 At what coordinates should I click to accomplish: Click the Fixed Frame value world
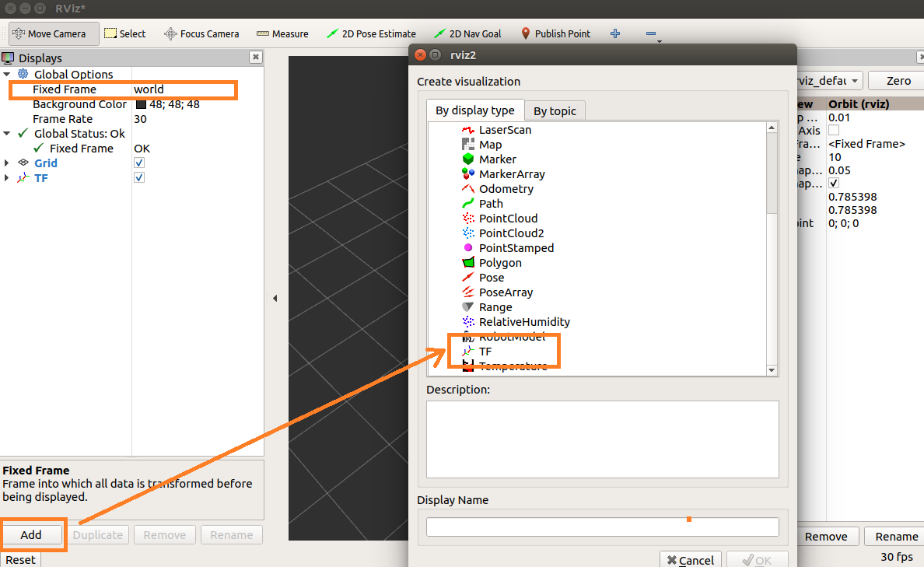pyautogui.click(x=149, y=89)
